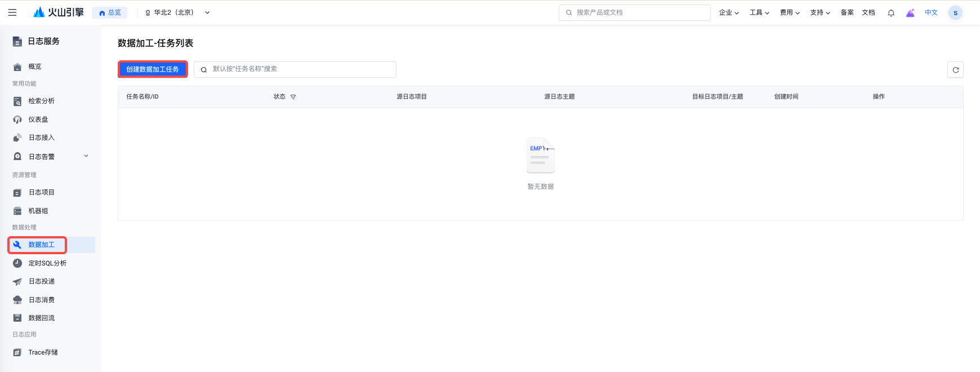The height and width of the screenshot is (372, 980).
Task: Open the 支持 menu
Action: tap(820, 12)
